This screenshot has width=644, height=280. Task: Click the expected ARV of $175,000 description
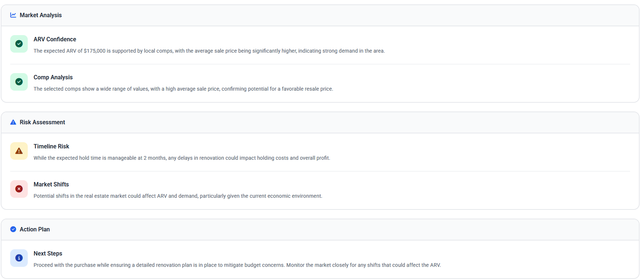pyautogui.click(x=209, y=51)
